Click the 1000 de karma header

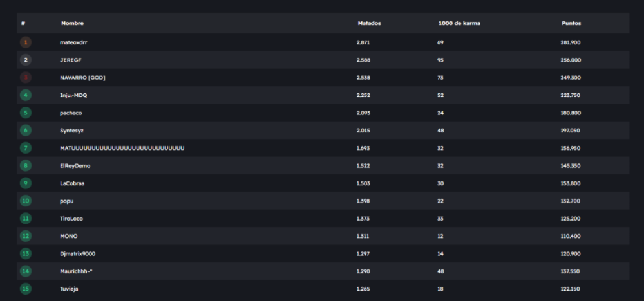[x=459, y=23]
